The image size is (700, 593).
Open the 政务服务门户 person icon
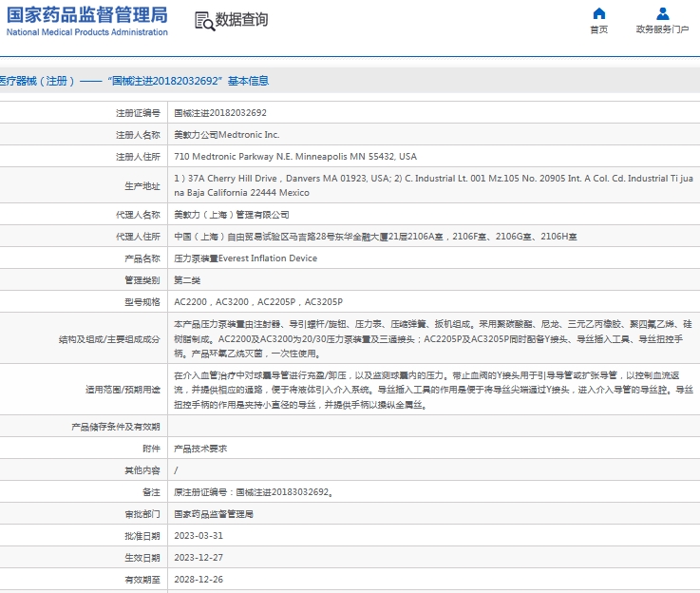point(663,13)
